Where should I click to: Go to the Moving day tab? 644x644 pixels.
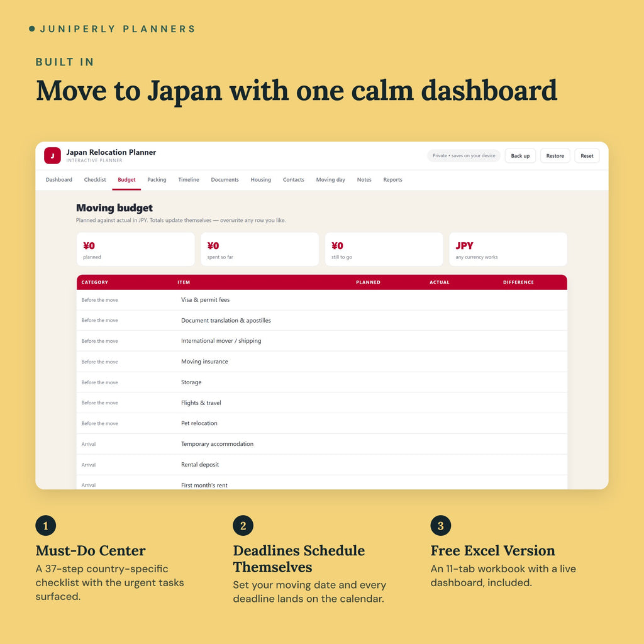331,180
